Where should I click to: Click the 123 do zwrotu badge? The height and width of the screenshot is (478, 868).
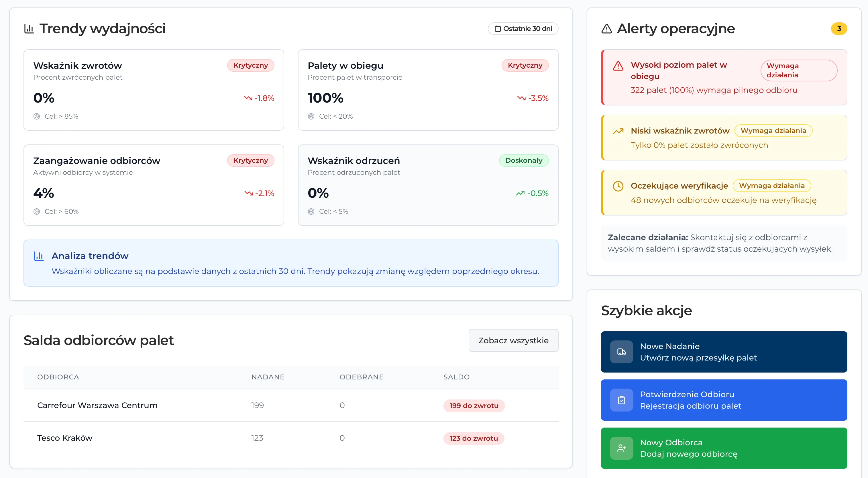pos(474,438)
